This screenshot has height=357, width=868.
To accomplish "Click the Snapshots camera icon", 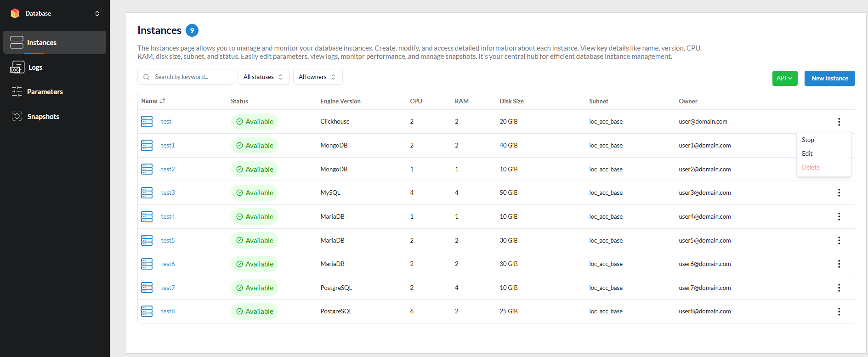I will 17,116.
